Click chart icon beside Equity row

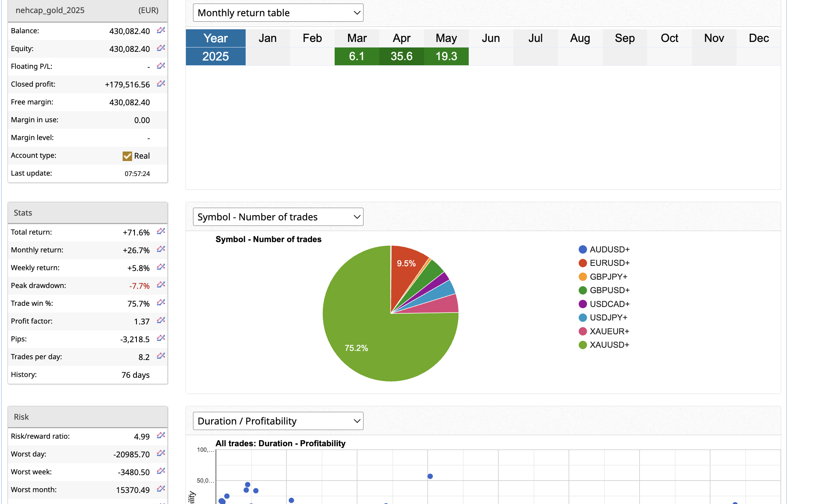click(x=161, y=48)
